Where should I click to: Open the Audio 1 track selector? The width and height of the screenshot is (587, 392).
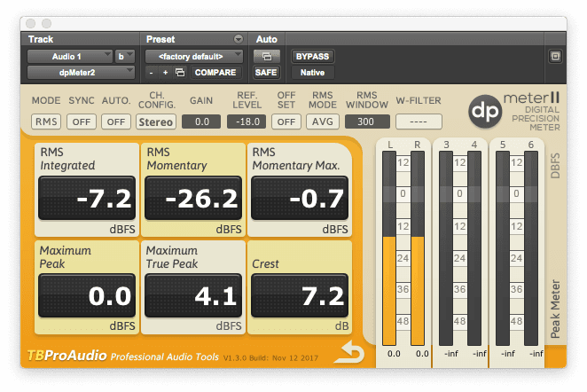(69, 56)
